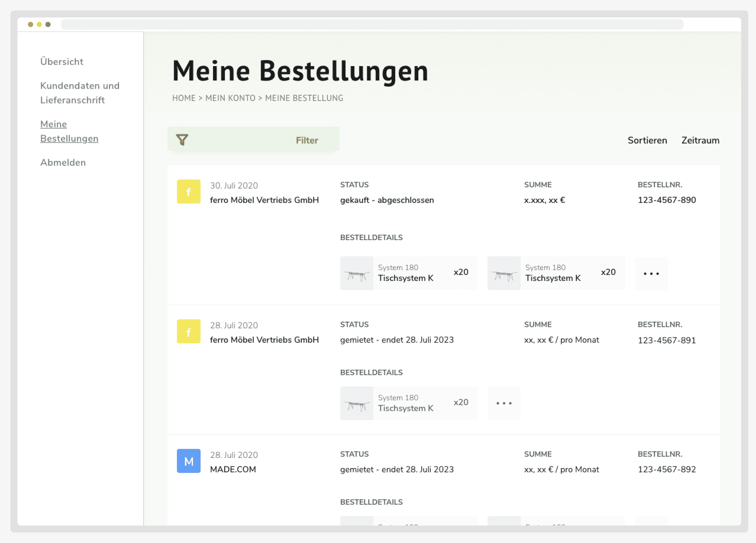756x543 pixels.
Task: Click HOME in the breadcrumb
Action: click(x=184, y=98)
